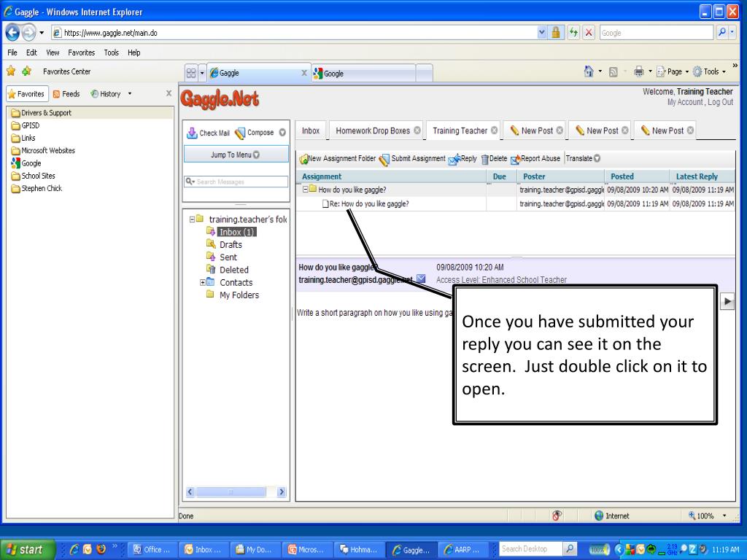Click the Compose pencil icon
747x560 pixels.
[x=240, y=133]
